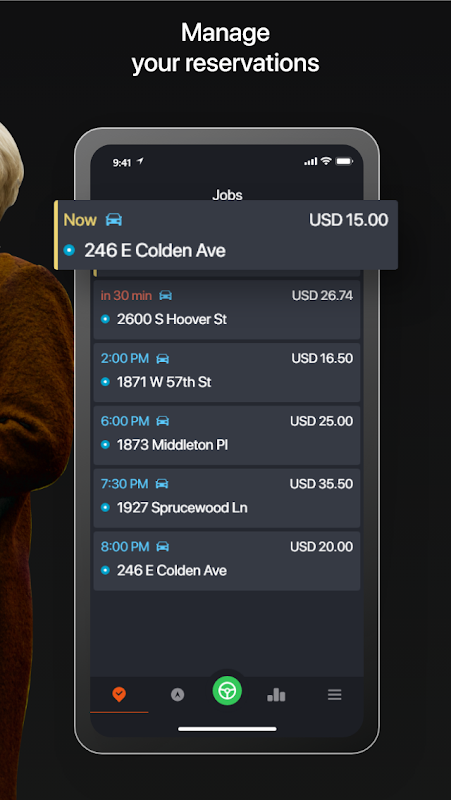Viewport: 451px width, 800px height.
Task: Select the 1871 W 57th St job
Action: point(227,372)
